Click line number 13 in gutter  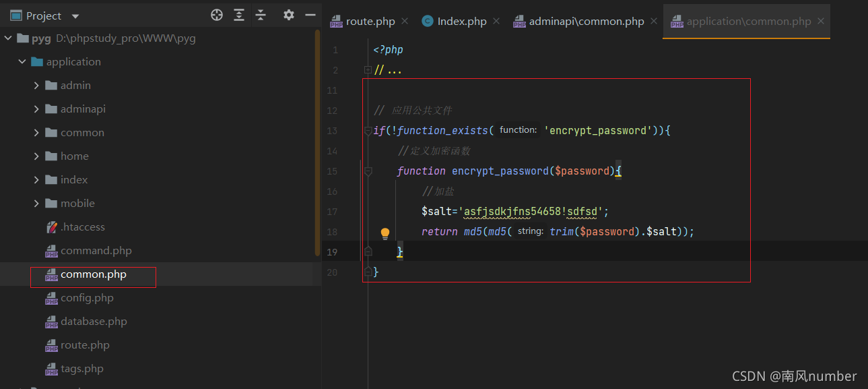[331, 131]
